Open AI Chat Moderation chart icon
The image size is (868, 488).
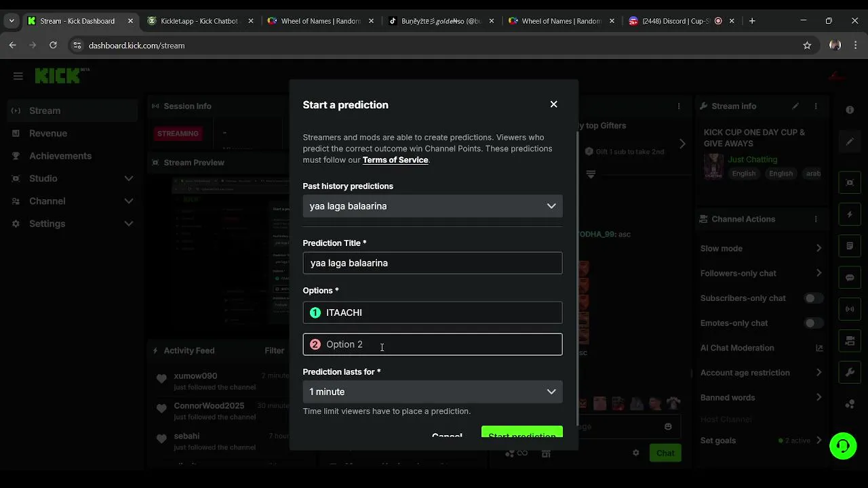pyautogui.click(x=819, y=348)
